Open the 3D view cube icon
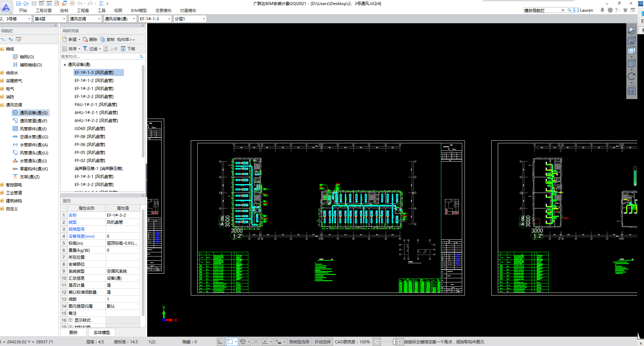644x346 pixels. tap(632, 41)
